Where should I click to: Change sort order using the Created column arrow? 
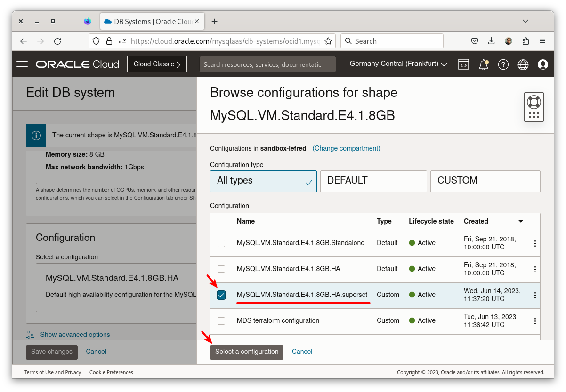click(x=521, y=221)
